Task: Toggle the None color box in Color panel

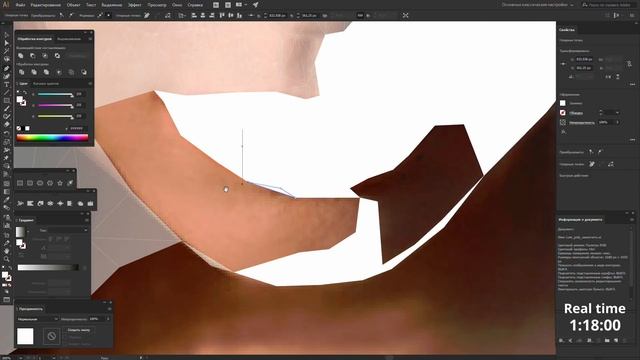Action: [19, 128]
